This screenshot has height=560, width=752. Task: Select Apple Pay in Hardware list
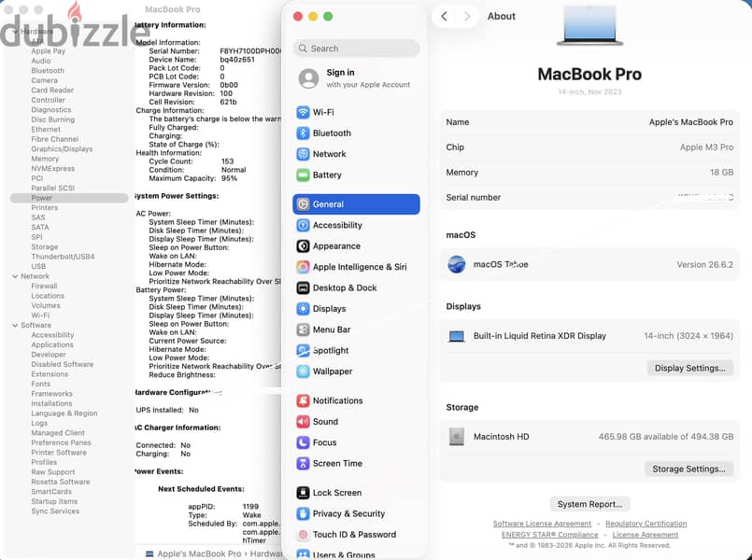[48, 50]
